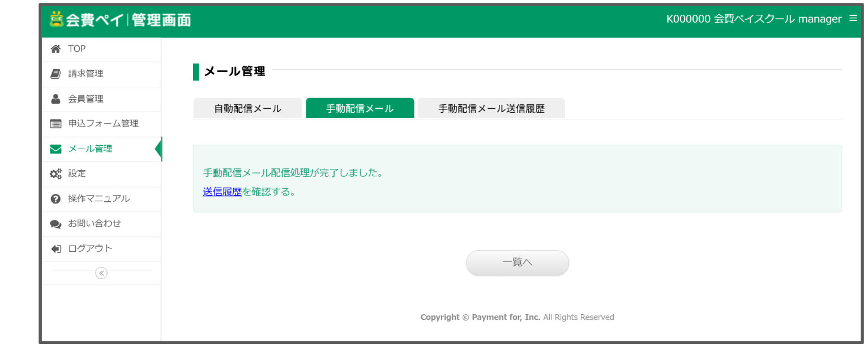
Task: Click the home icon beside TOP
Action: tap(55, 49)
